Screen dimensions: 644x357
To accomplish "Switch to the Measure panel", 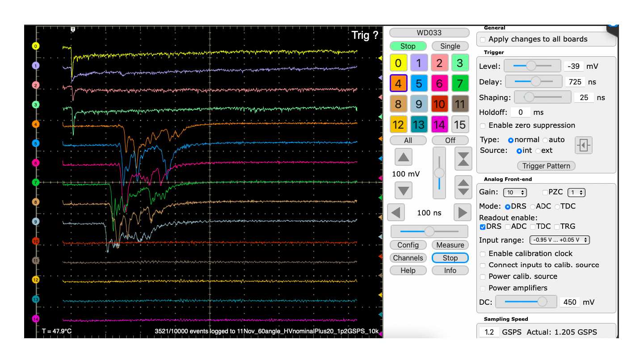I will 450,245.
